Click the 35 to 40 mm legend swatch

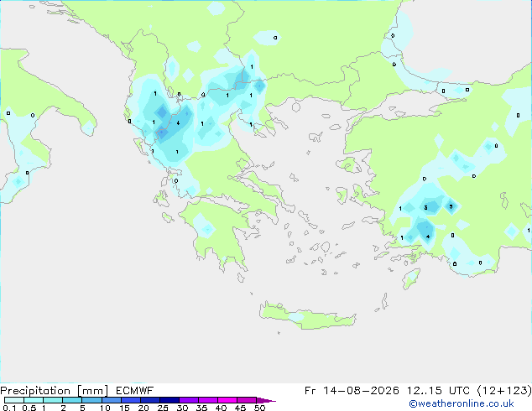207,400
